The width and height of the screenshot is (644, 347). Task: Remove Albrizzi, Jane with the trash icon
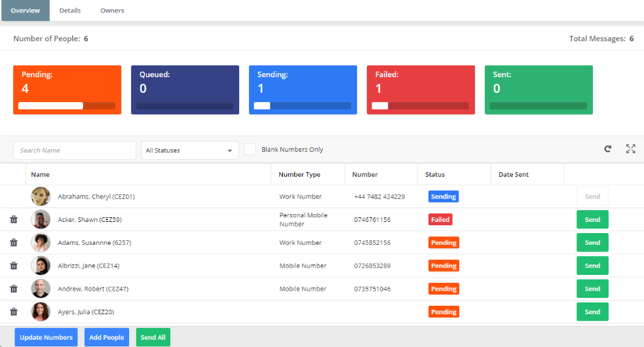tap(14, 266)
